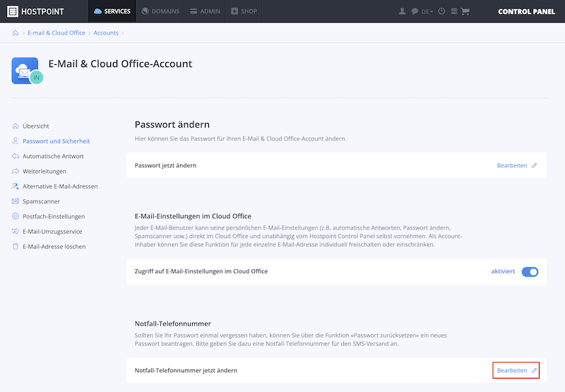This screenshot has height=392, width=565.
Task: Click the server icon next to cart
Action: 454,11
